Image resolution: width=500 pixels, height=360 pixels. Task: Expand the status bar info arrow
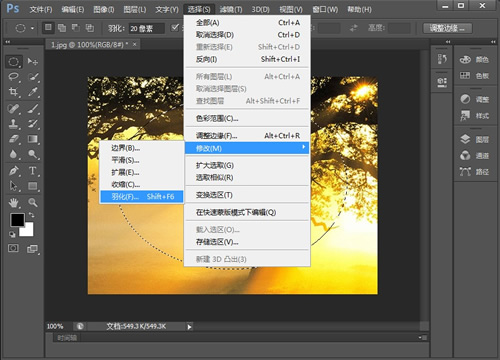coord(189,327)
